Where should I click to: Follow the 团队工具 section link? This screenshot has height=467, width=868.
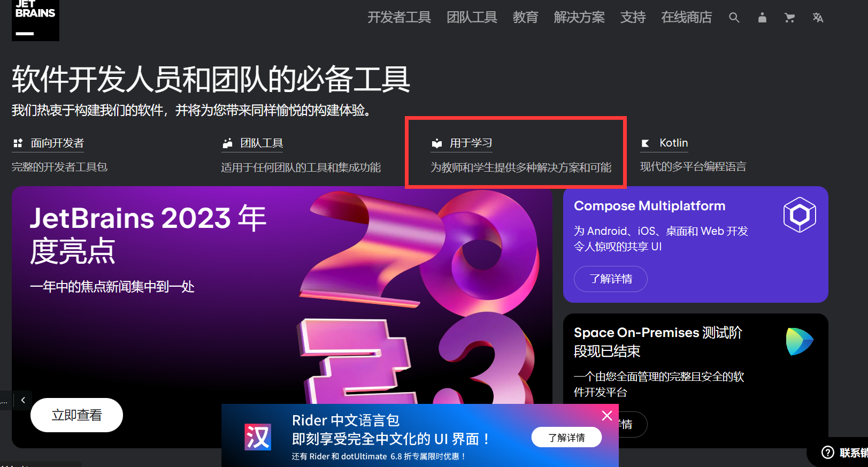pos(262,143)
